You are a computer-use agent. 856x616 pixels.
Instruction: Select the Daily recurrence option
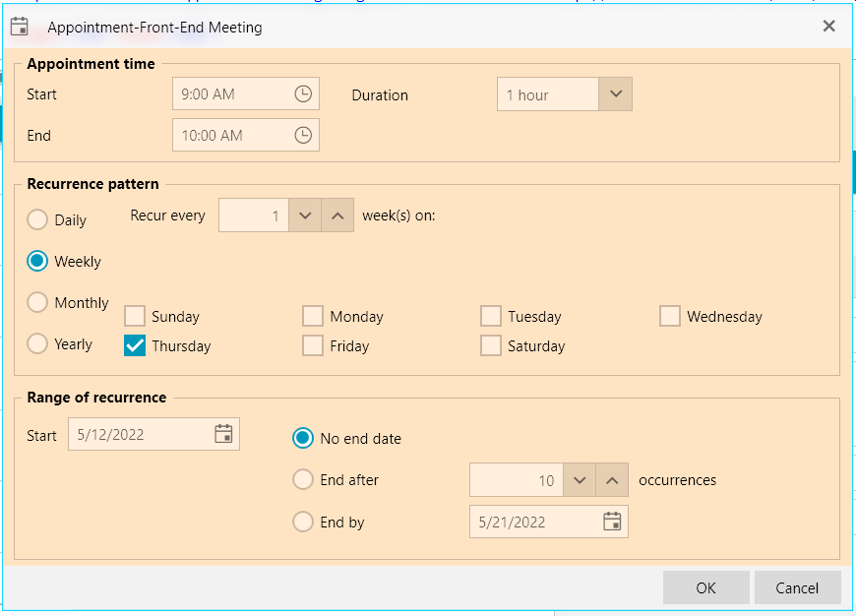coord(37,219)
